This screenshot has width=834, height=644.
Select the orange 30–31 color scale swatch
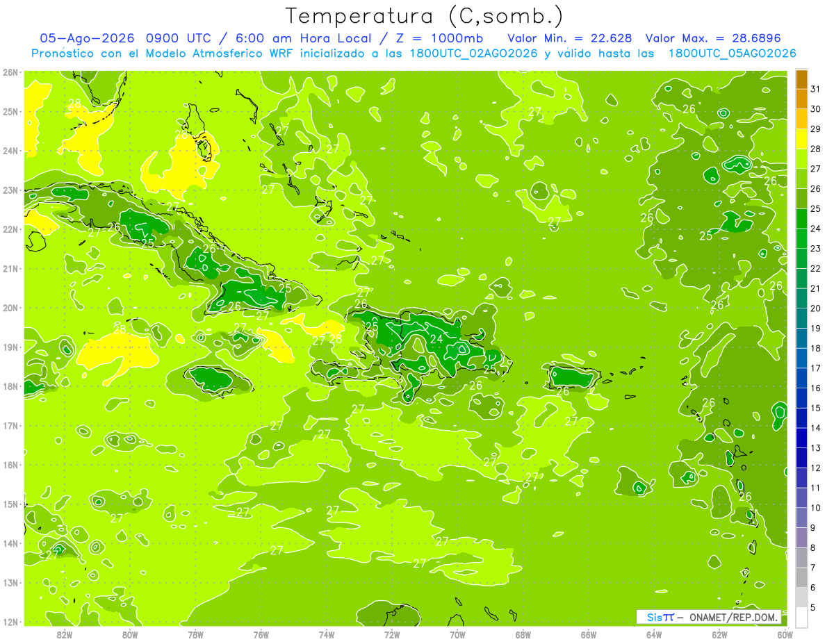coord(801,99)
